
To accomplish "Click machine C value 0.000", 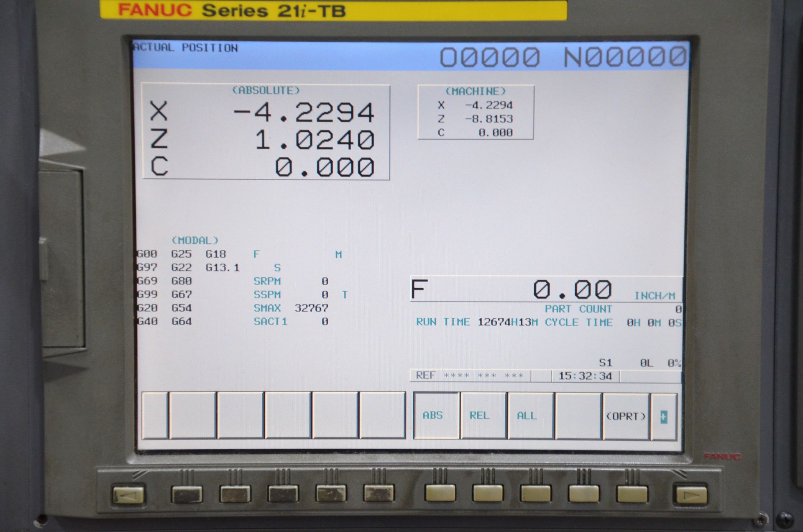I will 496,133.
